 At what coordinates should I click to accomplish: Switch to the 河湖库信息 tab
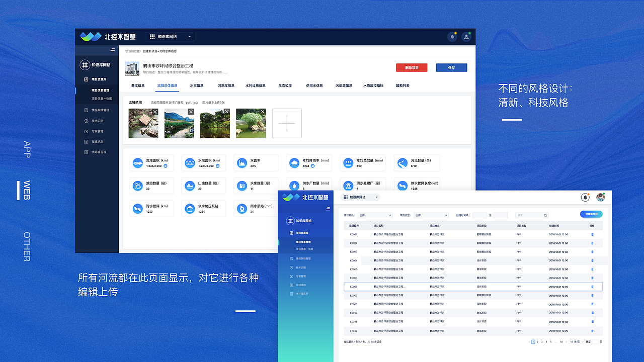click(x=226, y=85)
